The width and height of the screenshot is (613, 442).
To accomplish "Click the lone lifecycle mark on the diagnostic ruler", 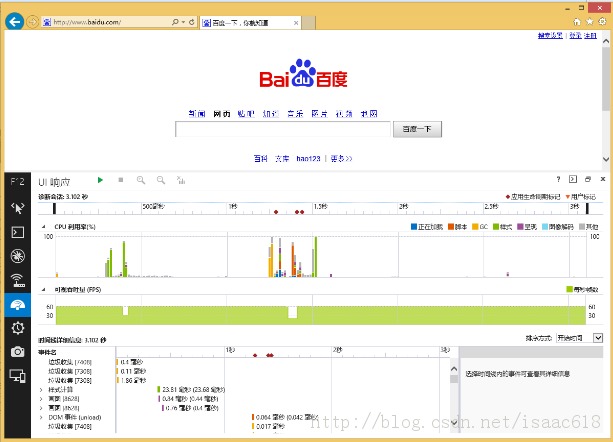I will [x=276, y=212].
